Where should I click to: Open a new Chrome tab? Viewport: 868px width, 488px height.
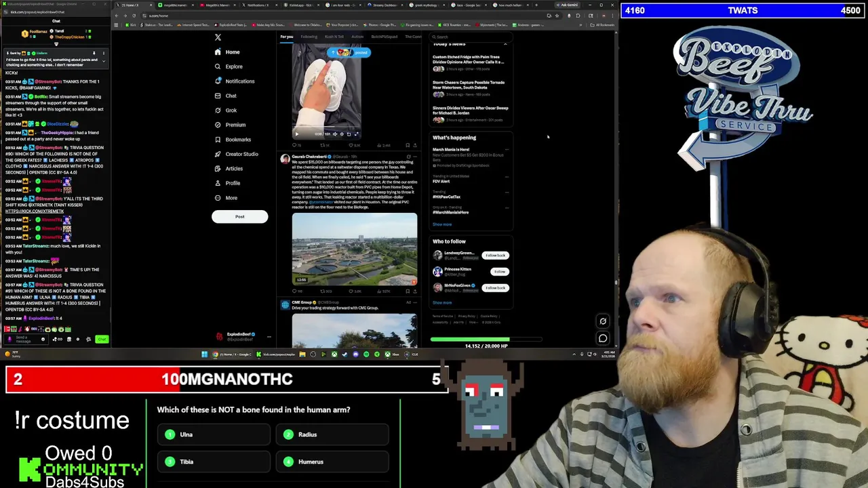(536, 5)
